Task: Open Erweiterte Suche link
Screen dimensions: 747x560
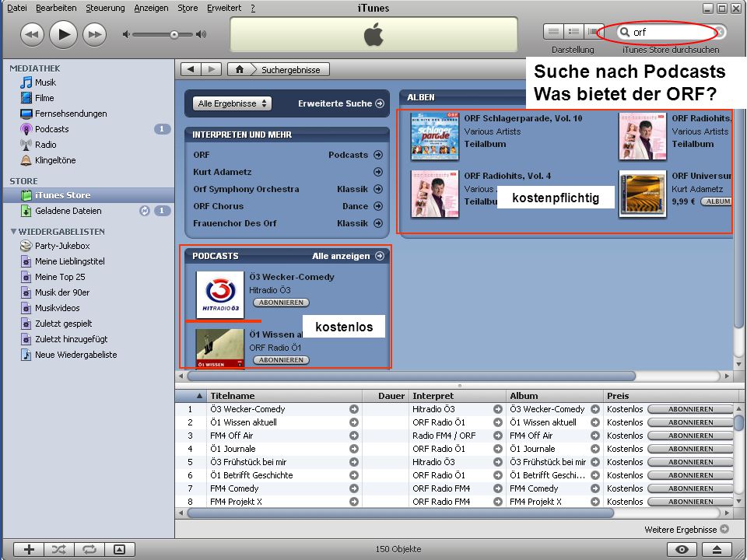Action: [x=341, y=103]
